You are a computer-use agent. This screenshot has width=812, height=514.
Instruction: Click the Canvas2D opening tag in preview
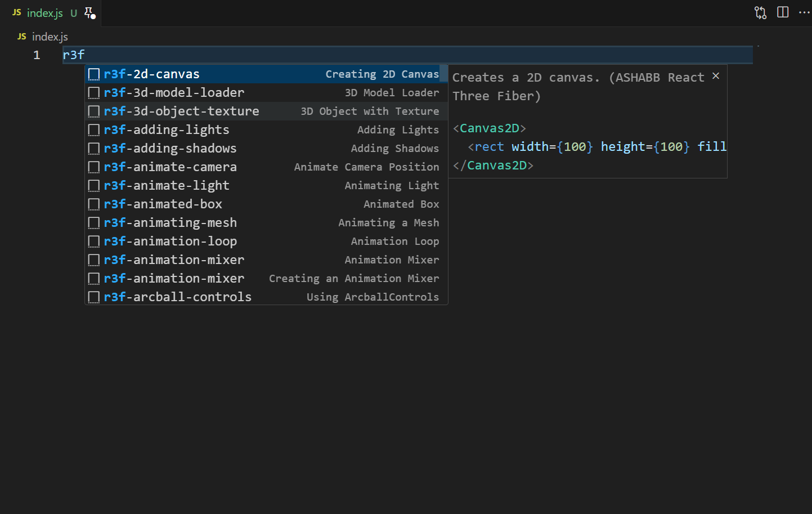point(490,128)
